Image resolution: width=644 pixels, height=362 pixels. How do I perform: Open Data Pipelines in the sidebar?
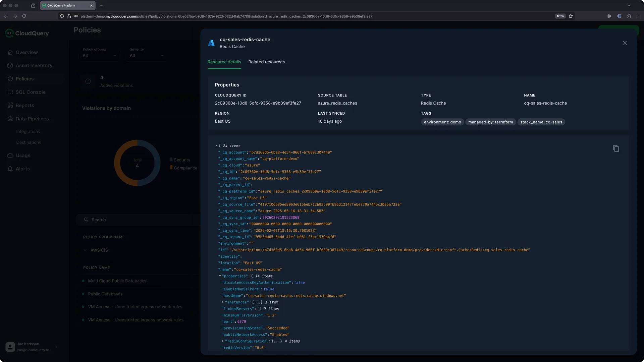click(x=32, y=119)
